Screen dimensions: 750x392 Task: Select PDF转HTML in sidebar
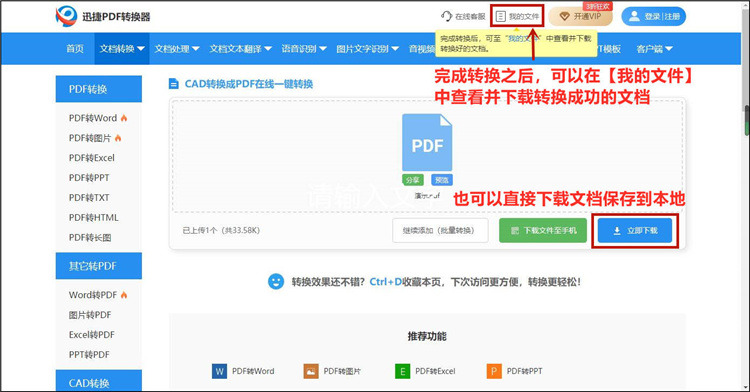(x=93, y=218)
